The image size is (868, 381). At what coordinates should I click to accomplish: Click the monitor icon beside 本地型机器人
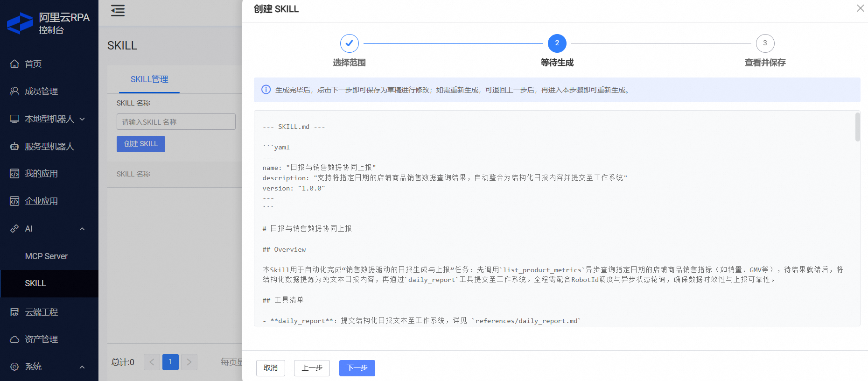(x=14, y=119)
